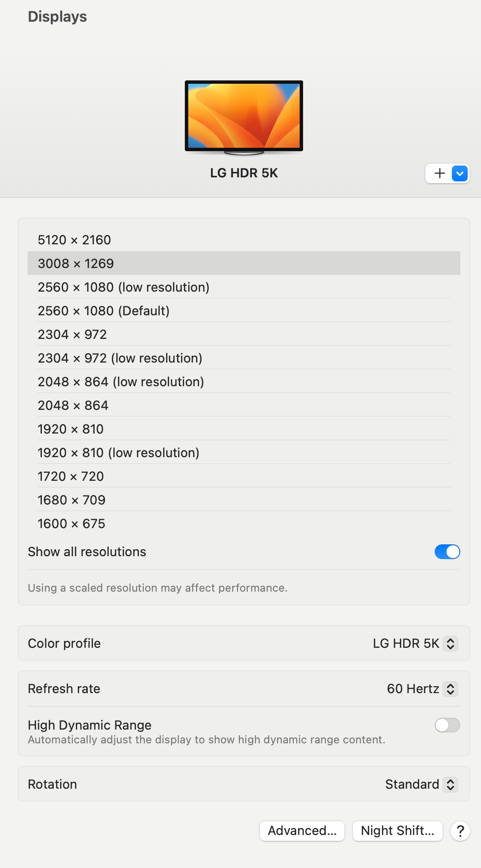Select 1720 × 720 resolution
This screenshot has height=868, width=481.
70,476
